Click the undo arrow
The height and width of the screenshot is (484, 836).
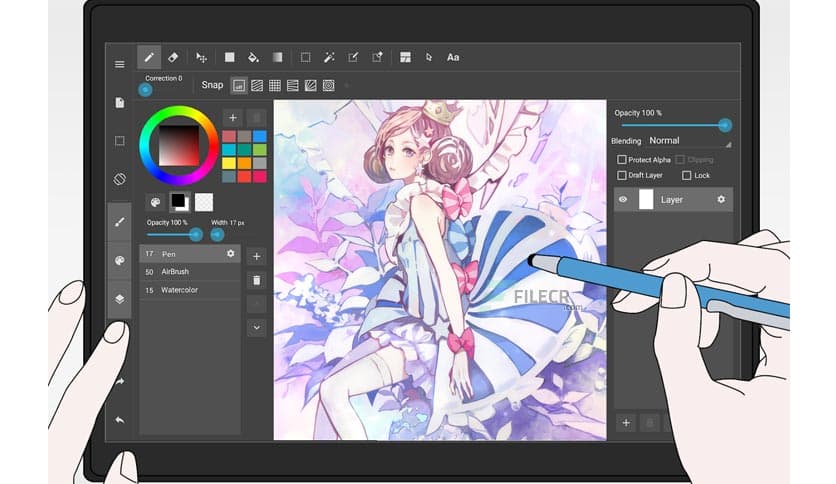tap(119, 420)
